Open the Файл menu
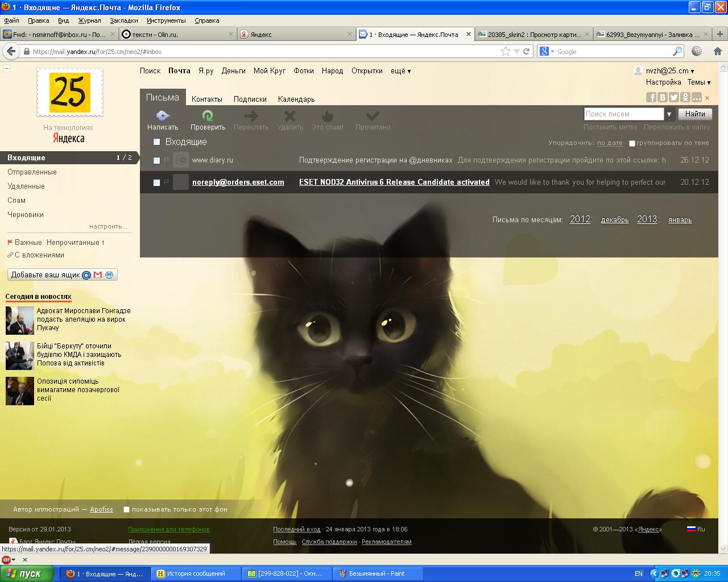The image size is (728, 582). coord(11,20)
